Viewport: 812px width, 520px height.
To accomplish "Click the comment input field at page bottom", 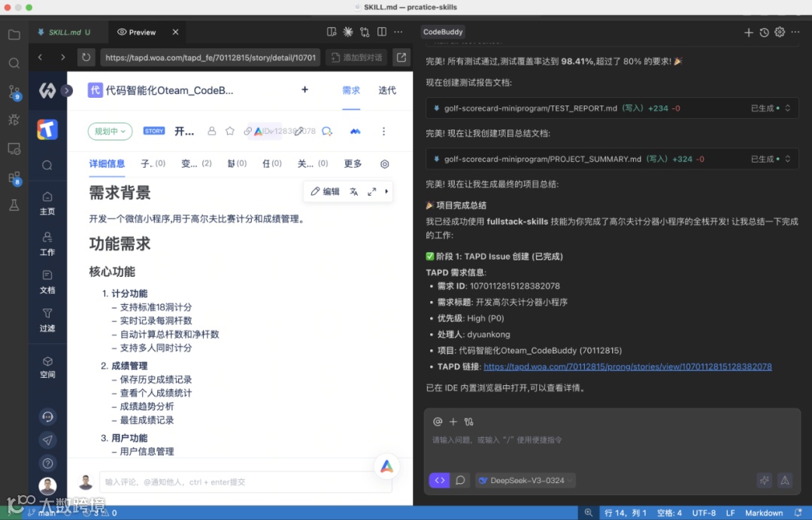I will tap(226, 482).
